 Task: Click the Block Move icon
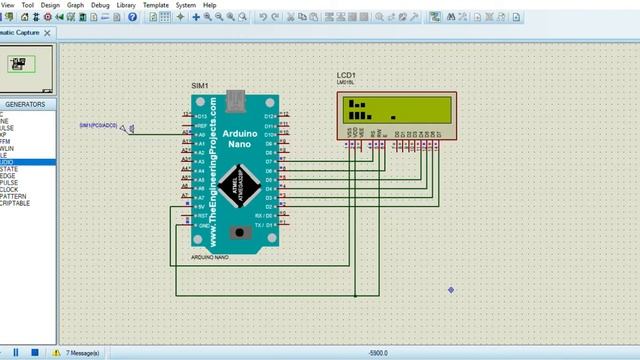tap(341, 17)
